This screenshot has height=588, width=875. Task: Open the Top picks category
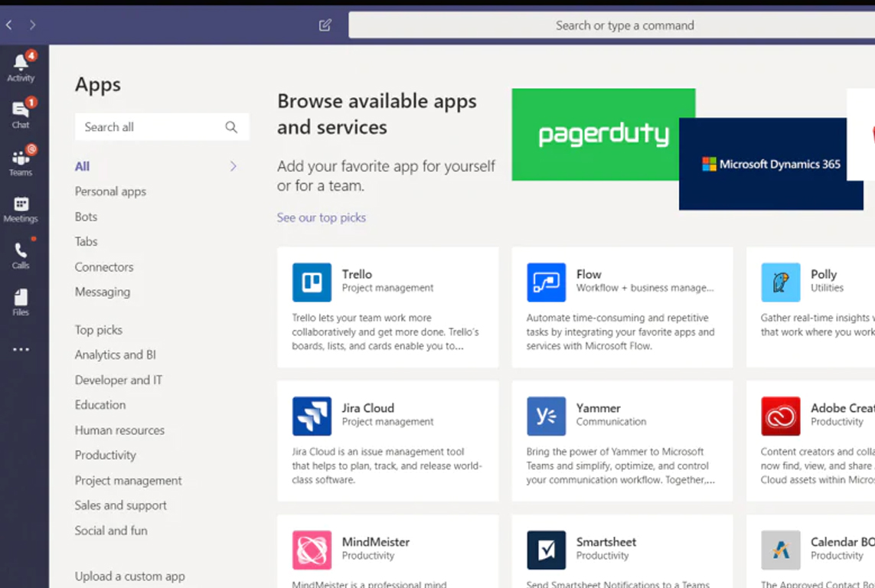point(99,330)
